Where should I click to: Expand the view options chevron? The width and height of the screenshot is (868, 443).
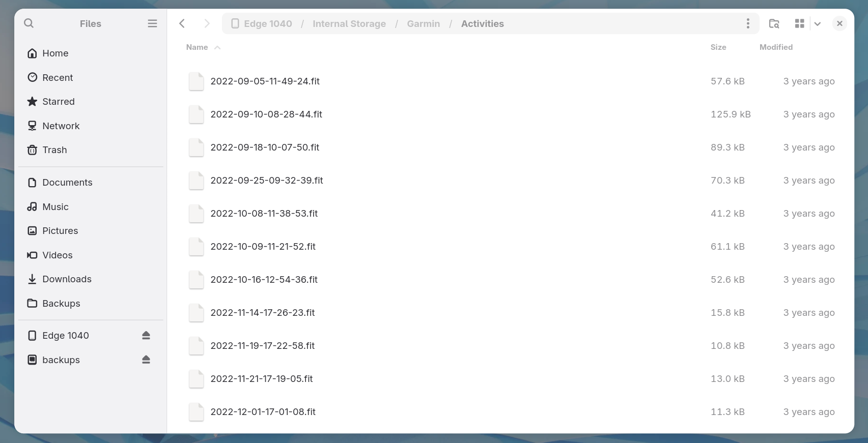click(818, 24)
